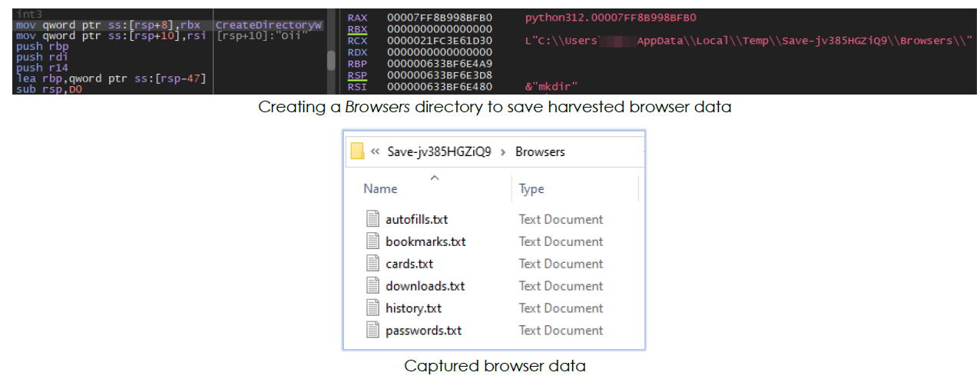Image resolution: width=980 pixels, height=379 pixels.
Task: Select the push r14 instruction
Action: (41, 68)
